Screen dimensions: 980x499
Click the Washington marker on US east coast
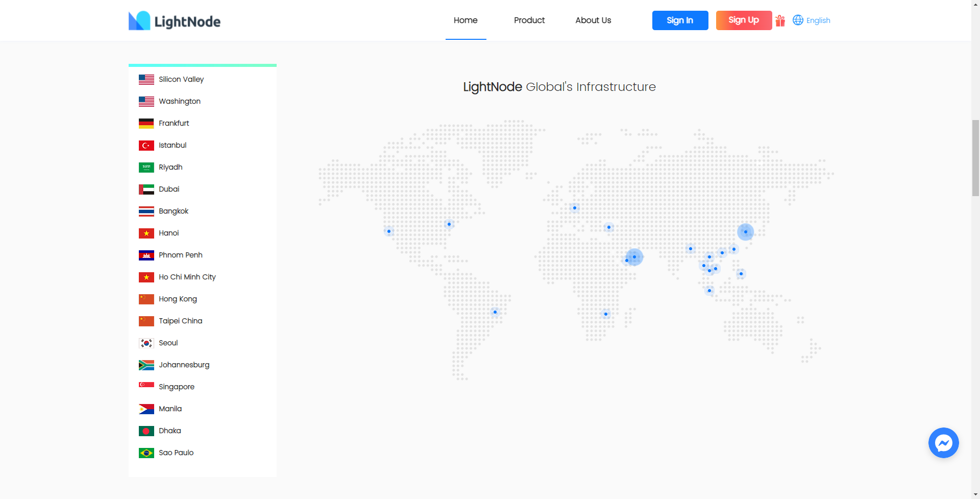click(449, 224)
